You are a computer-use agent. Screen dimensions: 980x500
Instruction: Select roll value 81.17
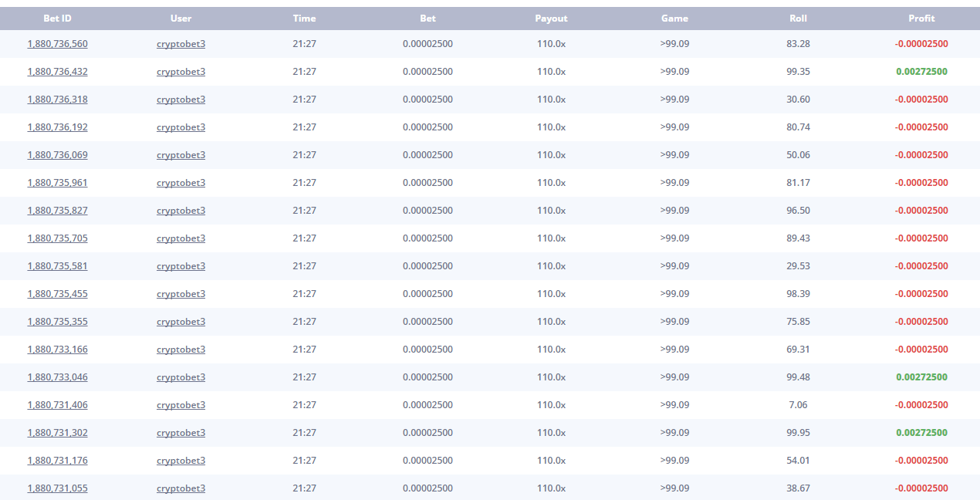[x=798, y=183]
